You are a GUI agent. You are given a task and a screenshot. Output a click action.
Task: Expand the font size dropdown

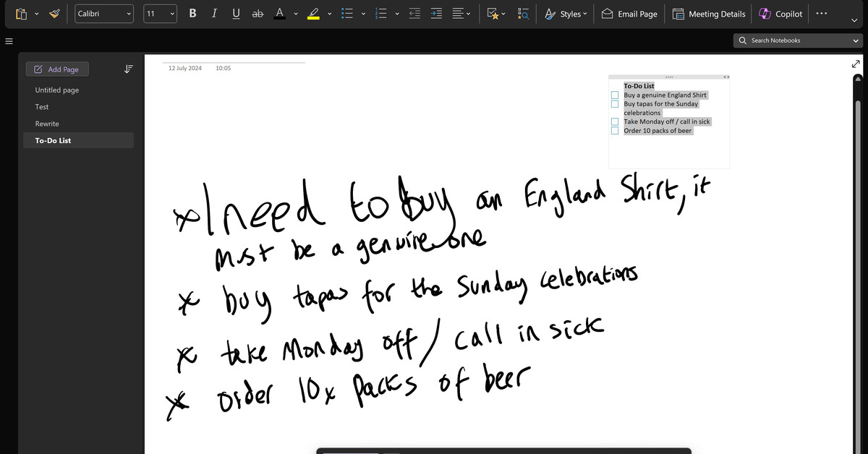tap(171, 14)
